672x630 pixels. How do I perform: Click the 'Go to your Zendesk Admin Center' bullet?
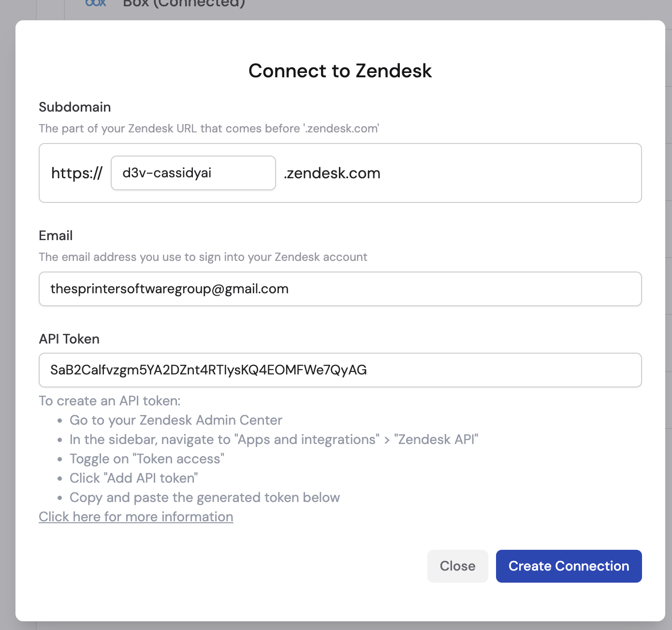point(176,420)
